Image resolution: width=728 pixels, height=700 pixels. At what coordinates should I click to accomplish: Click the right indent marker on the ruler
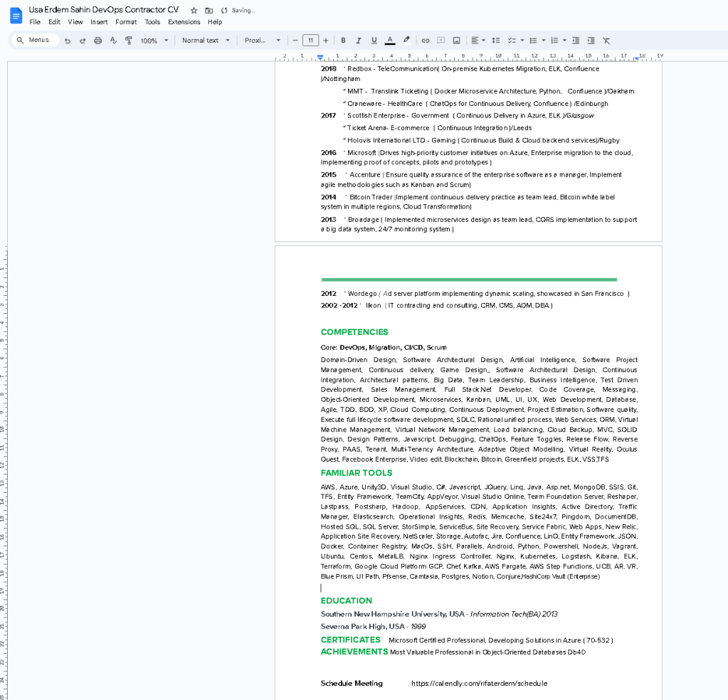click(636, 58)
